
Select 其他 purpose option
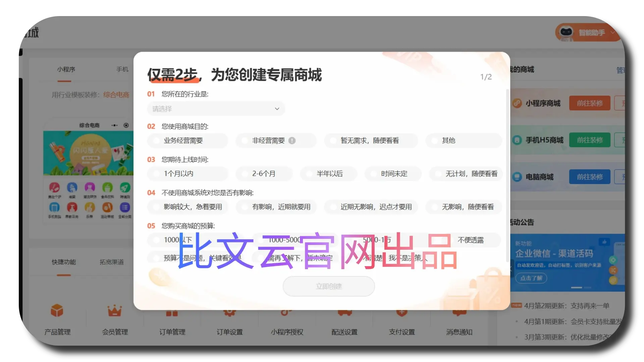(x=464, y=140)
